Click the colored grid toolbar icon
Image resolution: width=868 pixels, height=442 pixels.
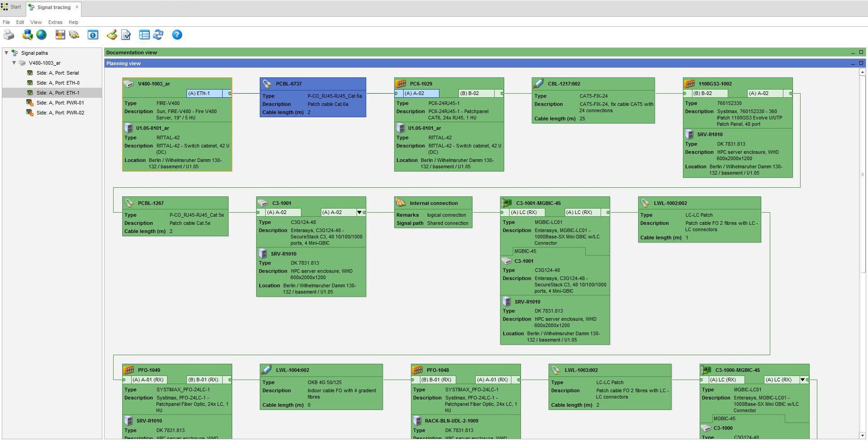pyautogui.click(x=60, y=35)
